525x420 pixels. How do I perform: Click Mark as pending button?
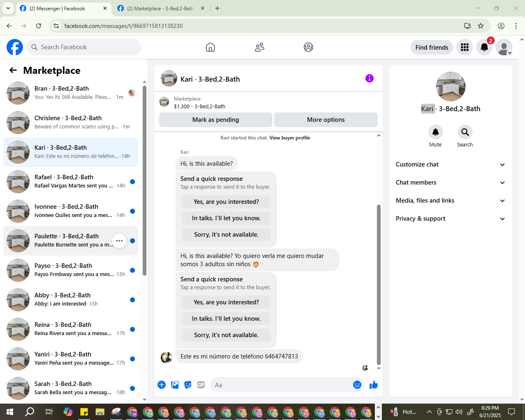[216, 120]
